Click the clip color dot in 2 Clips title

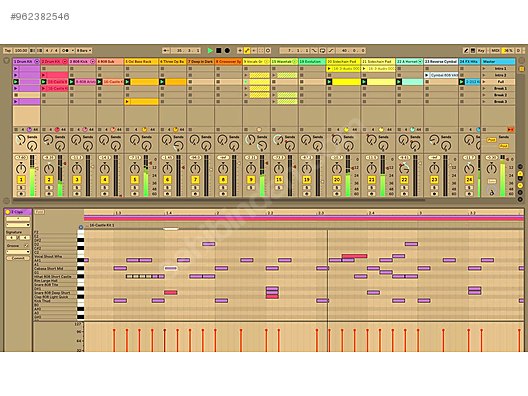(7, 212)
